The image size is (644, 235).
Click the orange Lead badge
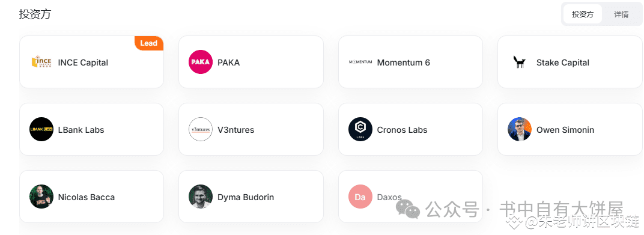[148, 43]
